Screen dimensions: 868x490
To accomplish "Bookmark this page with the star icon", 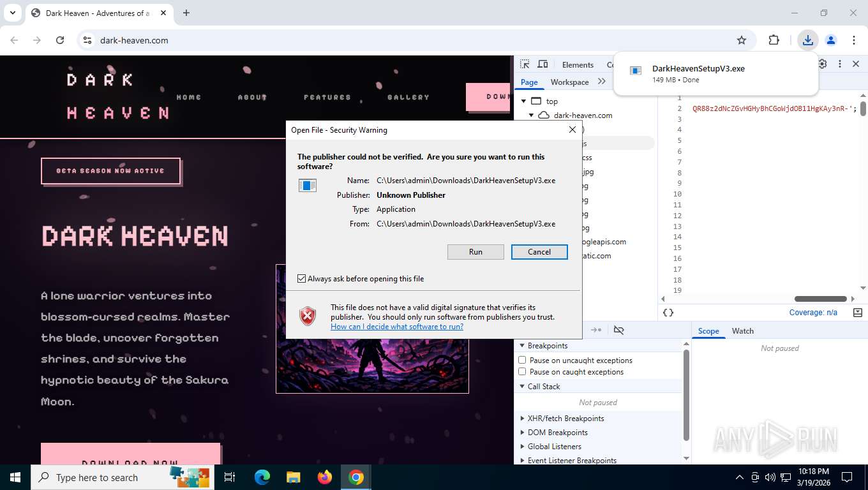I will click(742, 40).
